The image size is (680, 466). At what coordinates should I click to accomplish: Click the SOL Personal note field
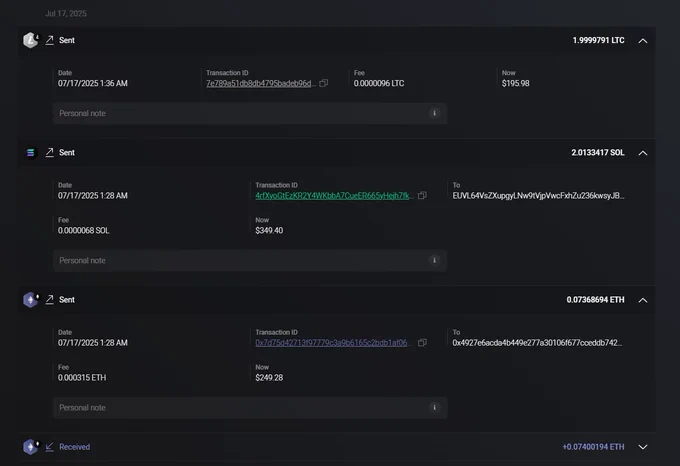(250, 260)
